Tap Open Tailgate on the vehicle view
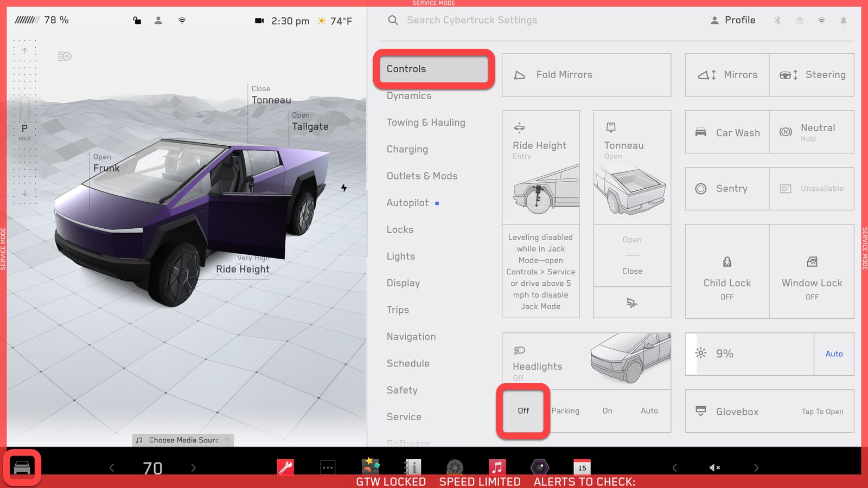868x488 pixels. click(310, 121)
